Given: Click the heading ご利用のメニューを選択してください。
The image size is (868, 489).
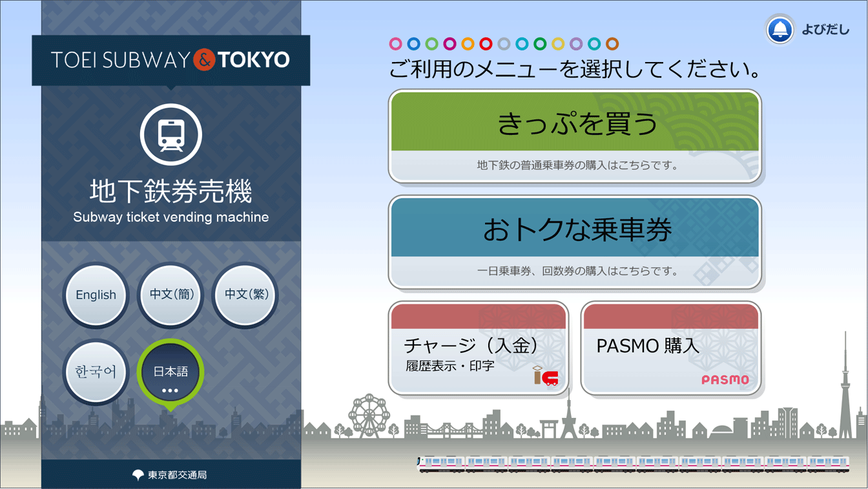Looking at the screenshot, I should coord(573,68).
